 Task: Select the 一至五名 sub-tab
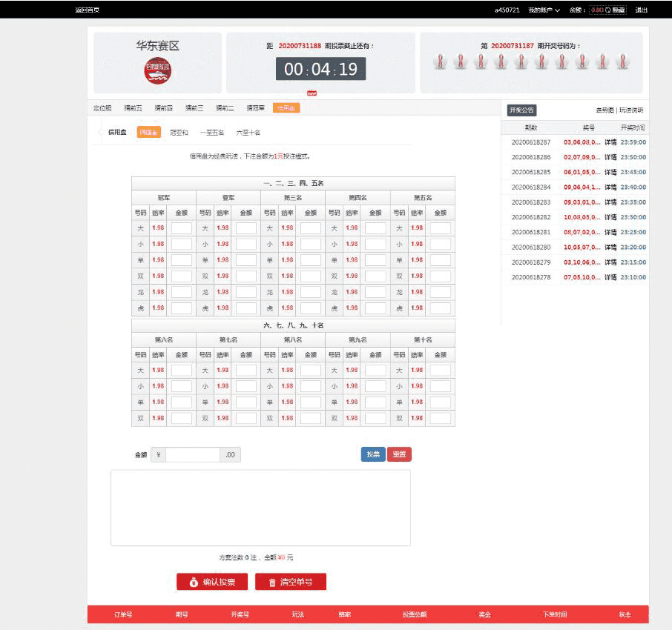[211, 133]
